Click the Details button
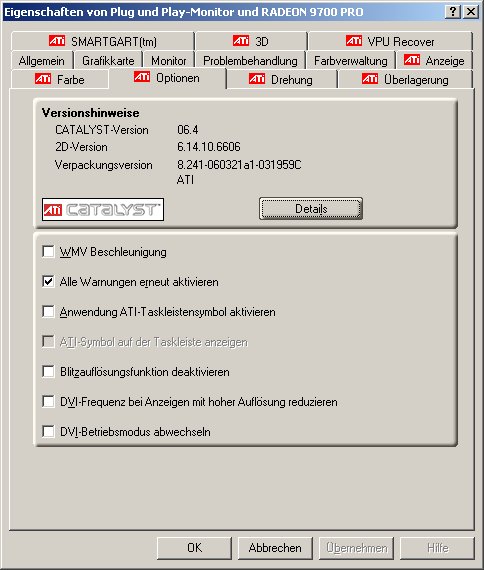The width and height of the screenshot is (484, 570). (311, 209)
